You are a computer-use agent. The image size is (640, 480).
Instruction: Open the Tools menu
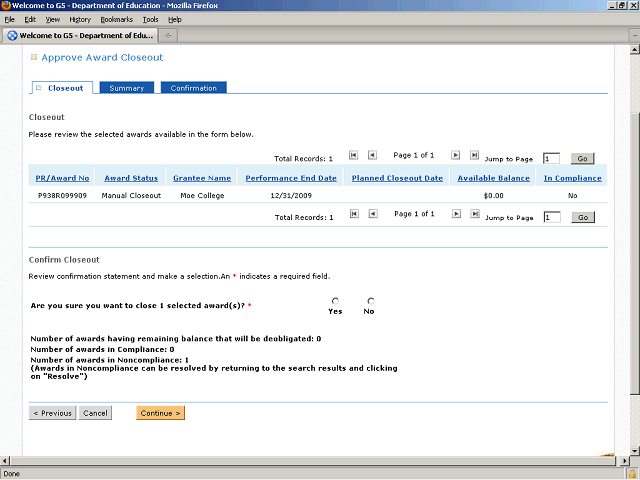click(150, 20)
